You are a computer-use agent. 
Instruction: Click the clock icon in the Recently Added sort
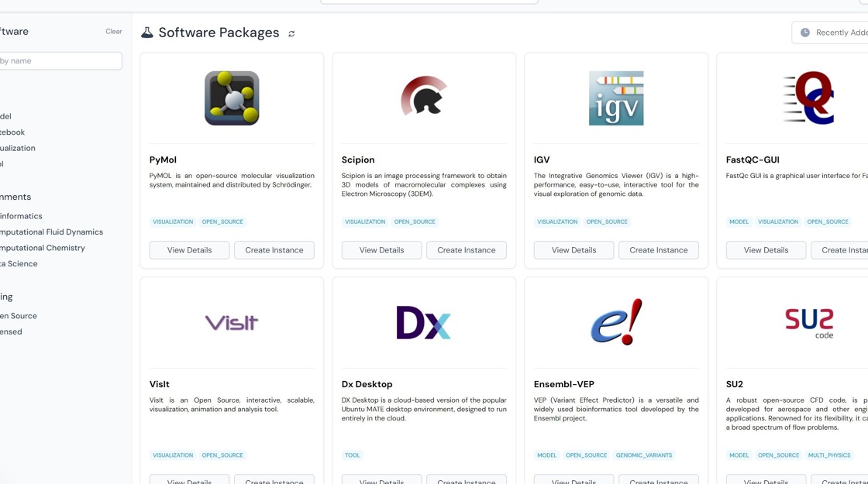[x=805, y=33]
